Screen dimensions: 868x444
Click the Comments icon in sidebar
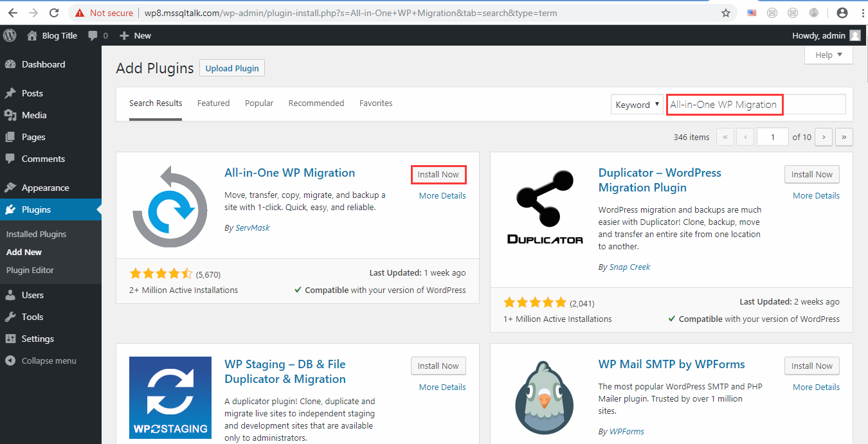[10, 159]
